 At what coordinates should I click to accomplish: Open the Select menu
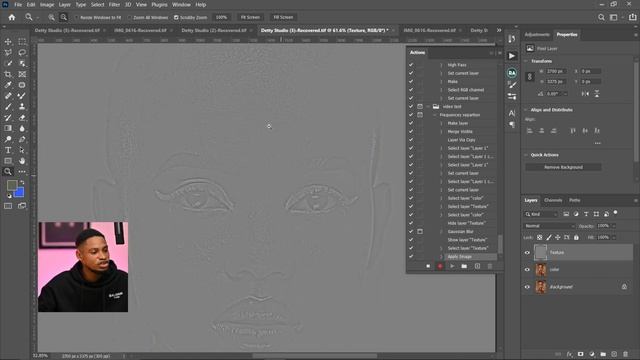97,5
